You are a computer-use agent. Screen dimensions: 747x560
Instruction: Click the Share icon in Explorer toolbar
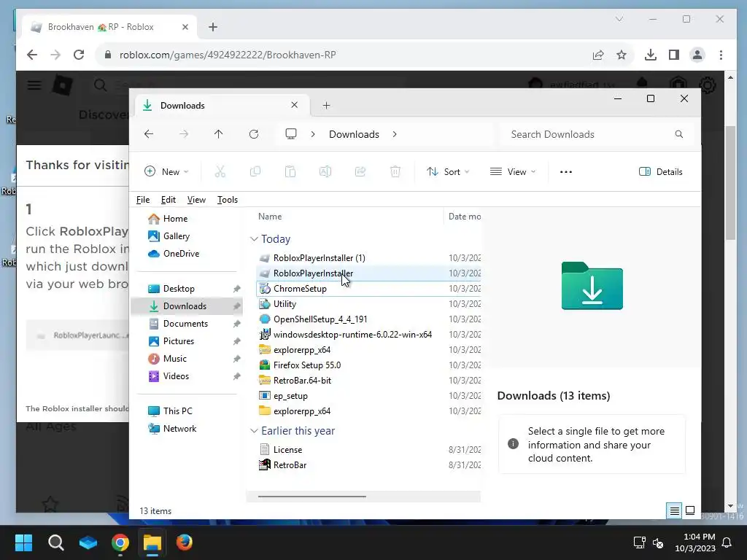(x=360, y=171)
